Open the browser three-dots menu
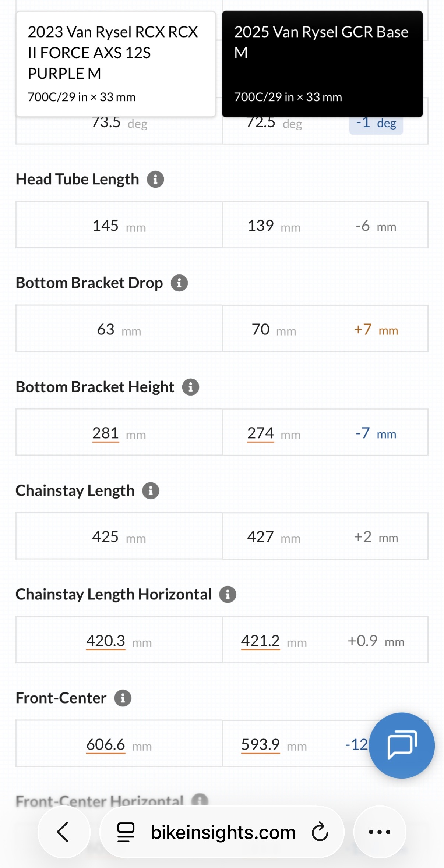444x868 pixels. point(380,832)
